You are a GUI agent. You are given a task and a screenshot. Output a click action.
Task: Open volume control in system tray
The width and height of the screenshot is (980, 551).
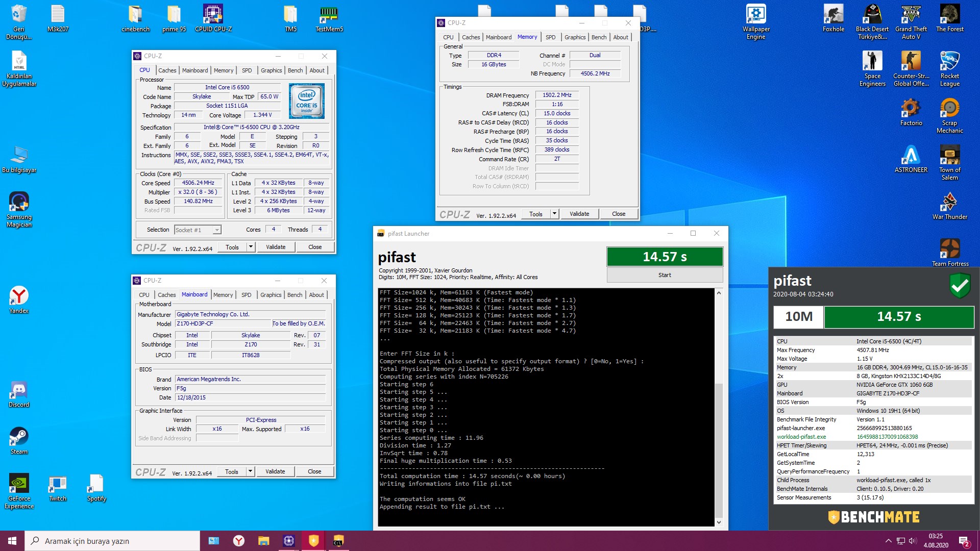point(913,541)
